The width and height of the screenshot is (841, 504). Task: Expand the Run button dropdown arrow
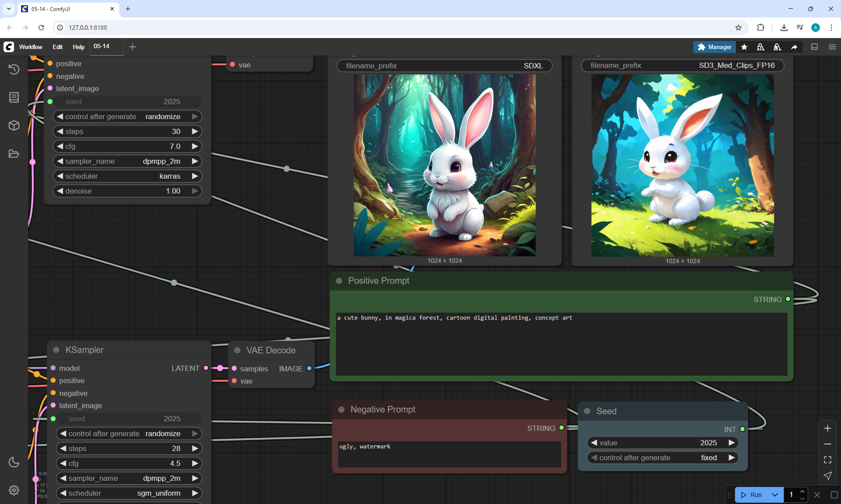click(774, 495)
